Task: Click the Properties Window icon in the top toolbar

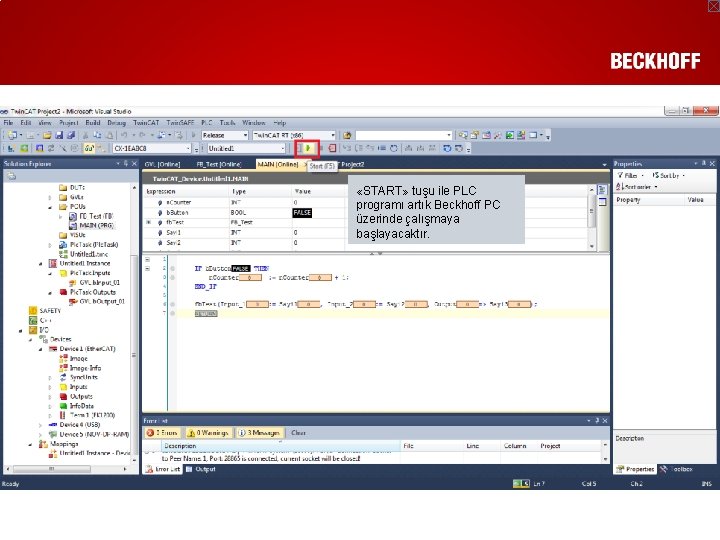Action: 475,135
